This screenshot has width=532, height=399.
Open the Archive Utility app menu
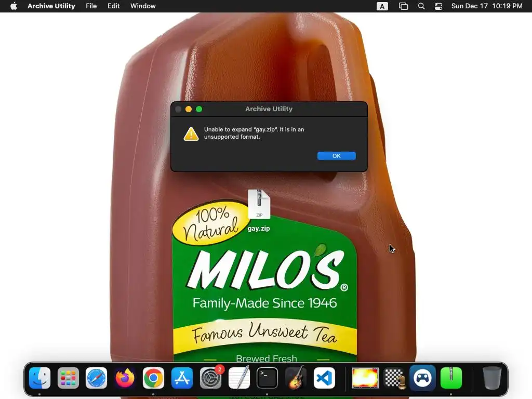[x=51, y=6]
